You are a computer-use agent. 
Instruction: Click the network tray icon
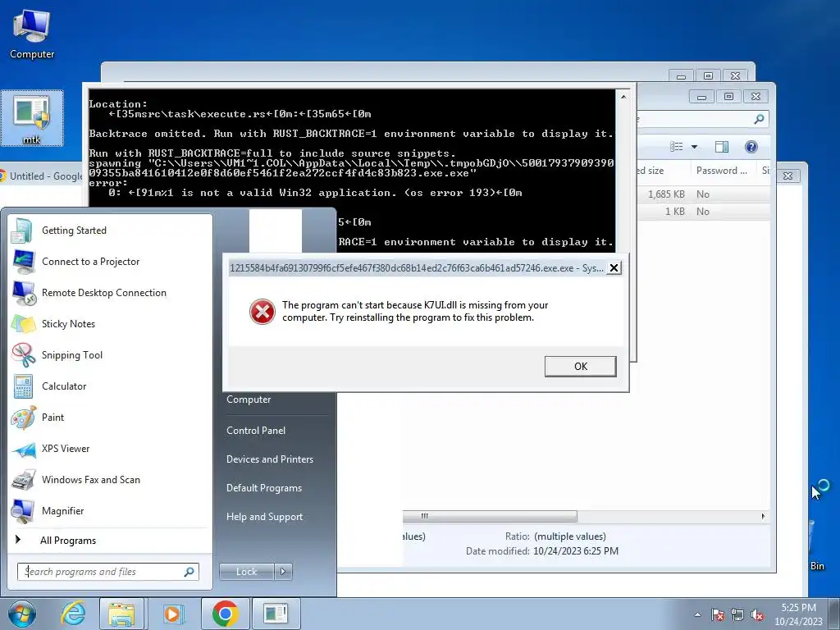pos(737,614)
